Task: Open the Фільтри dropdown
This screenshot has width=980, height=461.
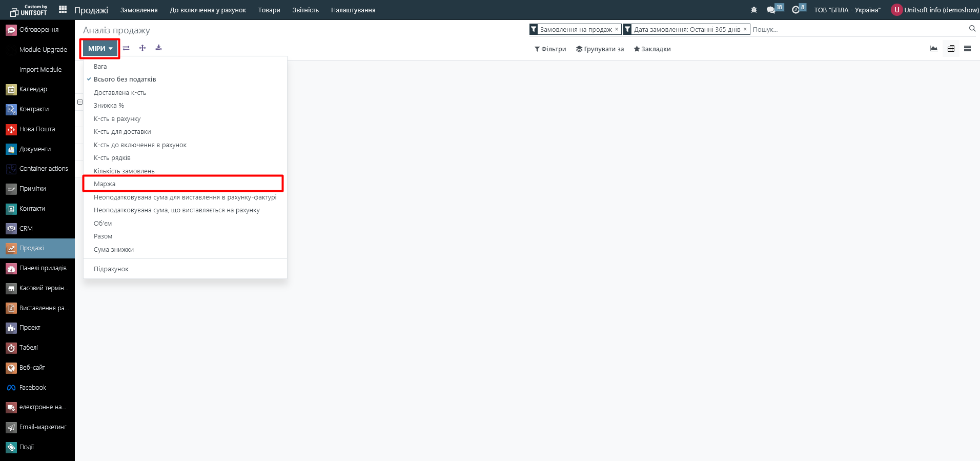Action: click(550, 49)
